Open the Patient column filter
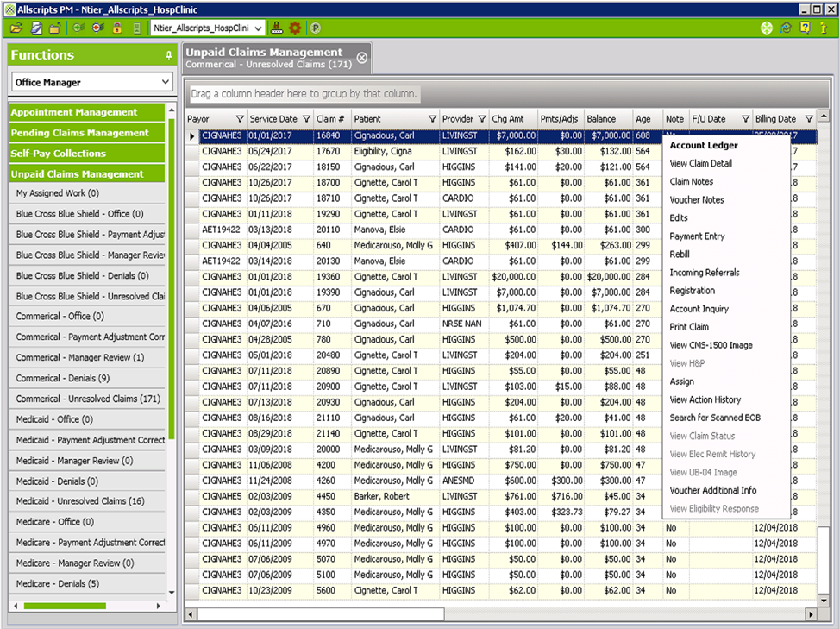This screenshot has width=840, height=629. [x=432, y=119]
